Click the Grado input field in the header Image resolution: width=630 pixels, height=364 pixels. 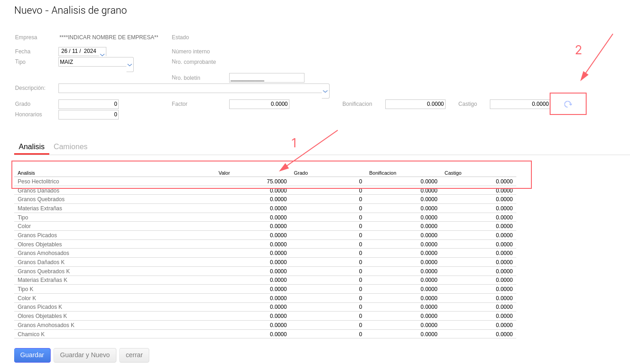tap(89, 104)
